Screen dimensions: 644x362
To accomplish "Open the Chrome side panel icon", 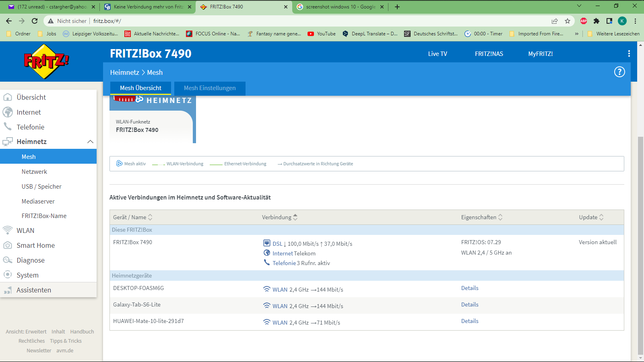I will [x=609, y=21].
